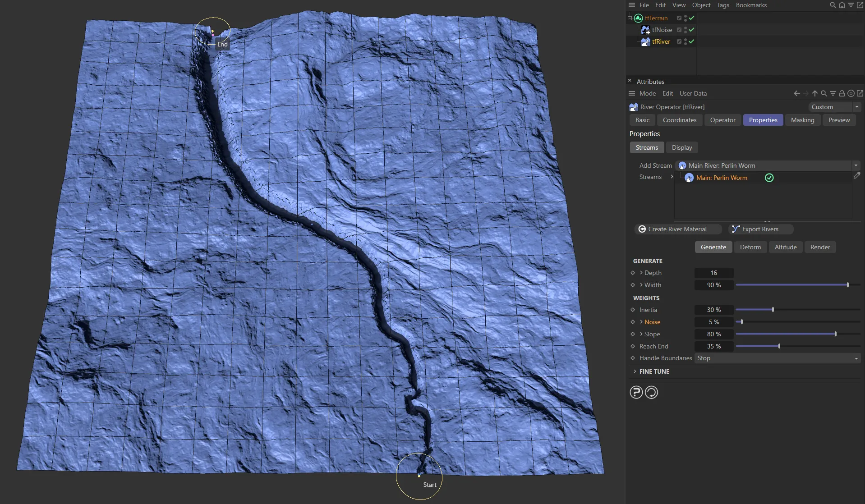Click the eyedropper icon beside Streams list
Viewport: 865px width, 504px height.
(x=856, y=176)
